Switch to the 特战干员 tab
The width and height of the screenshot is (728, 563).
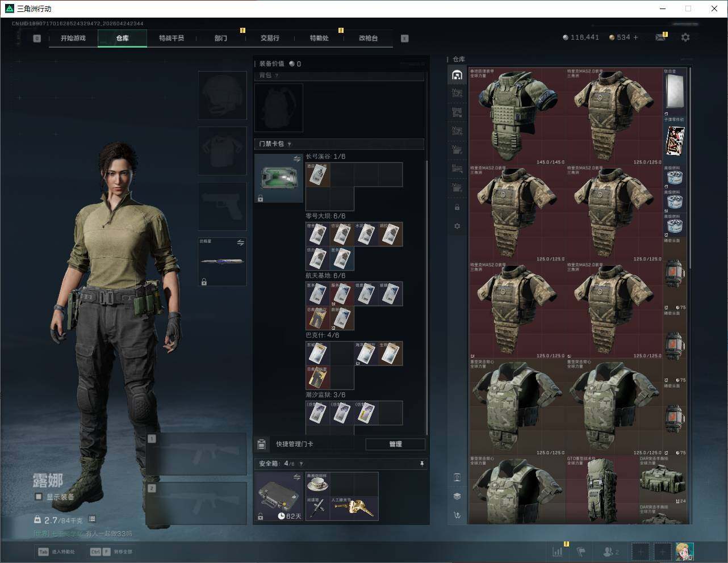171,38
